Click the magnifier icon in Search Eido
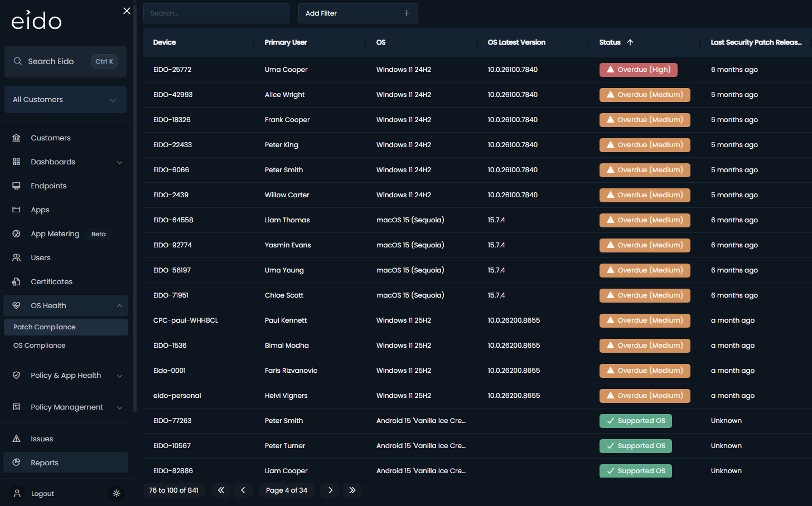This screenshot has height=506, width=812. 18,61
